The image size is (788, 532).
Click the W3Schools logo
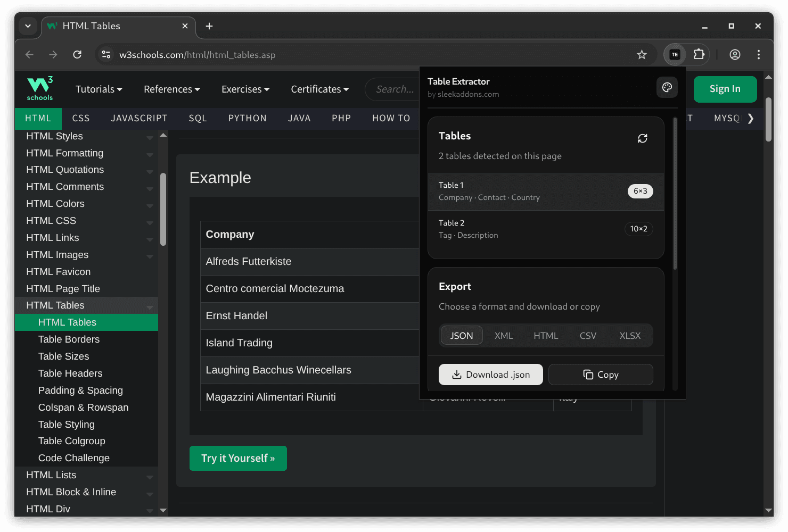pyautogui.click(x=40, y=88)
